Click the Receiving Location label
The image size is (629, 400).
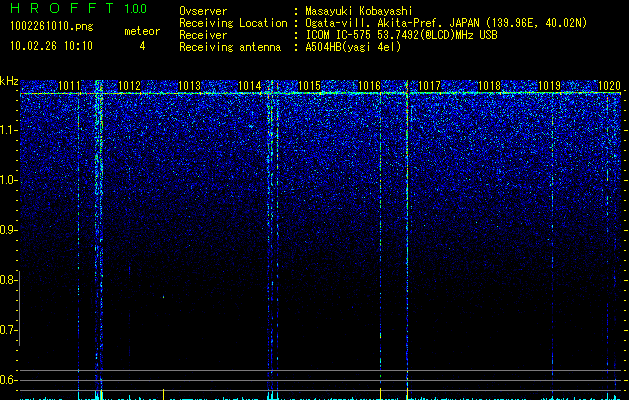coord(233,23)
